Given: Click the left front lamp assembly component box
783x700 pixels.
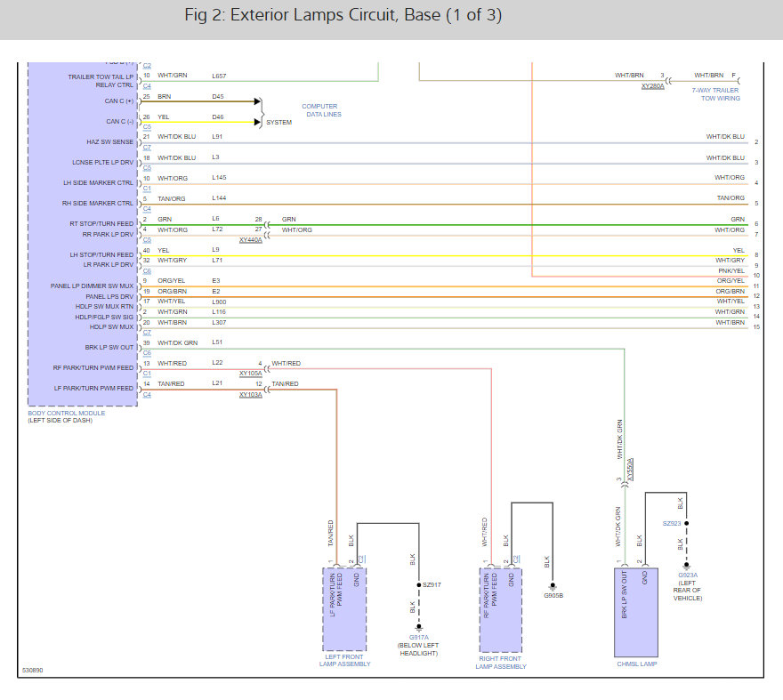Looking at the screenshot, I should point(344,609).
